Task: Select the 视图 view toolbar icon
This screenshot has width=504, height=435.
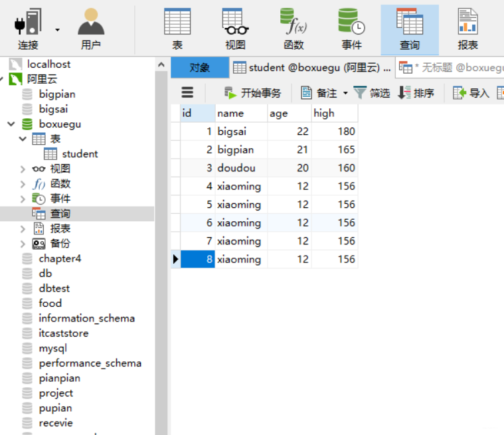Action: tap(235, 30)
